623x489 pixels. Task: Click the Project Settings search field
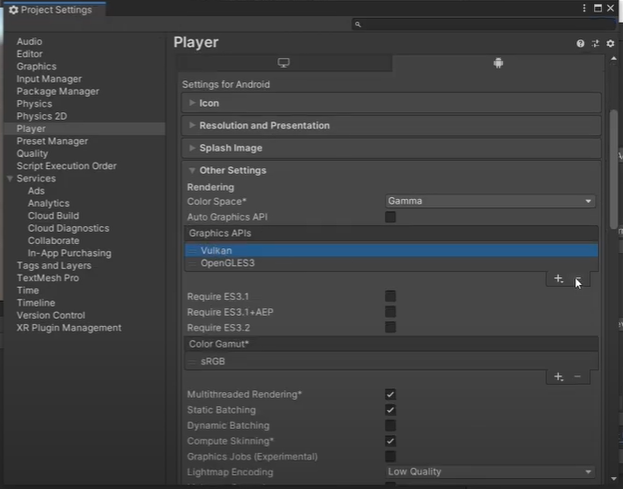484,25
